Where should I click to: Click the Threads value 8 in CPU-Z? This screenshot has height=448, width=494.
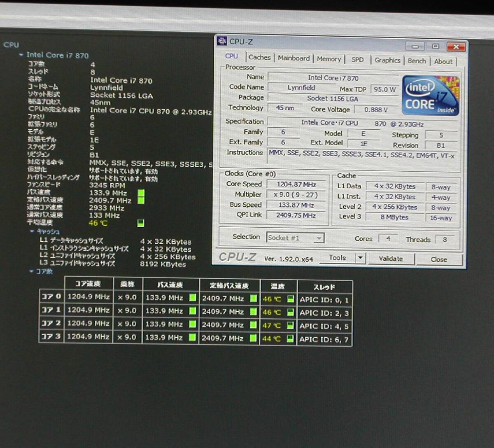pos(445,239)
